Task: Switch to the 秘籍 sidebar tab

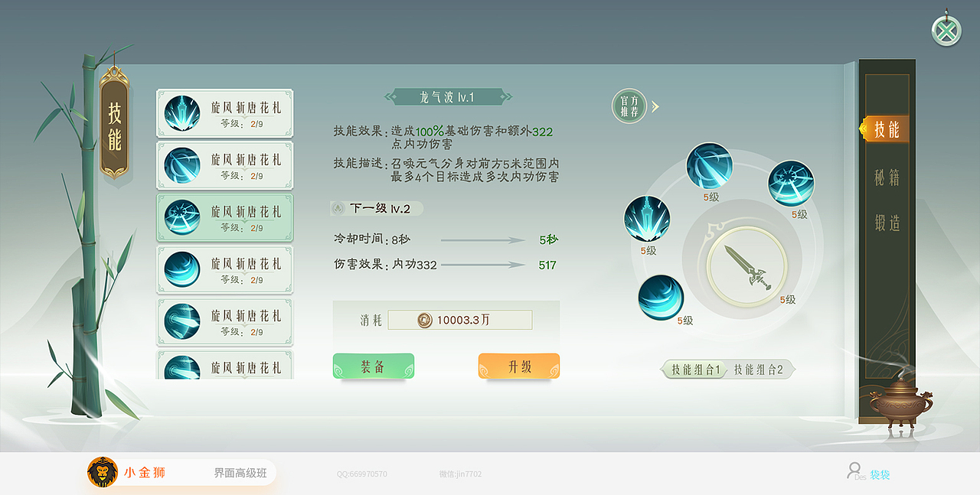Action: [887, 177]
